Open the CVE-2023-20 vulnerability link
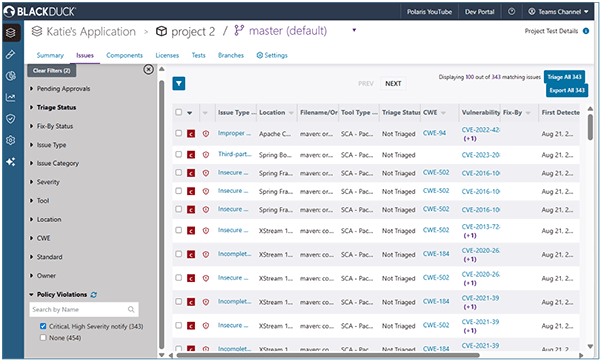The height and width of the screenshot is (360, 600). pos(481,155)
